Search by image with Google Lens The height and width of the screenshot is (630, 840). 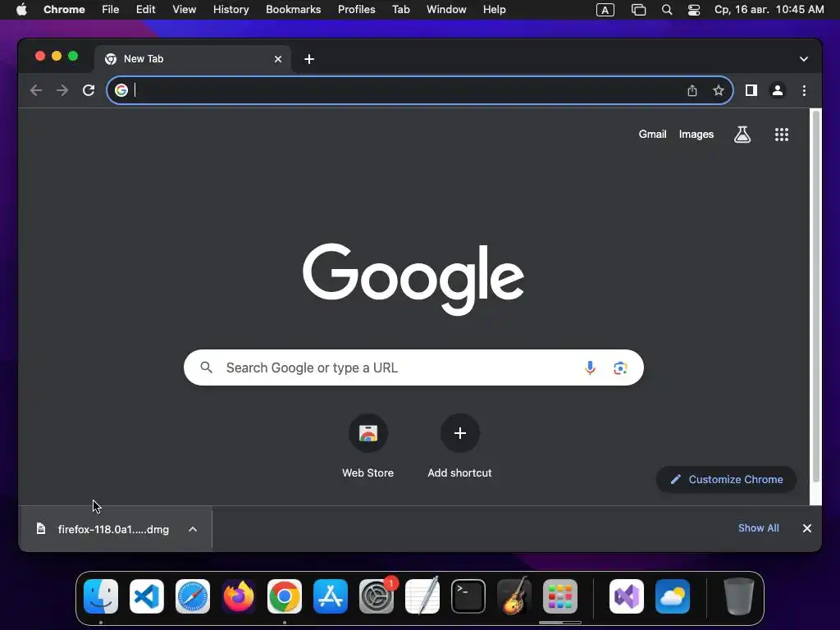pos(620,367)
